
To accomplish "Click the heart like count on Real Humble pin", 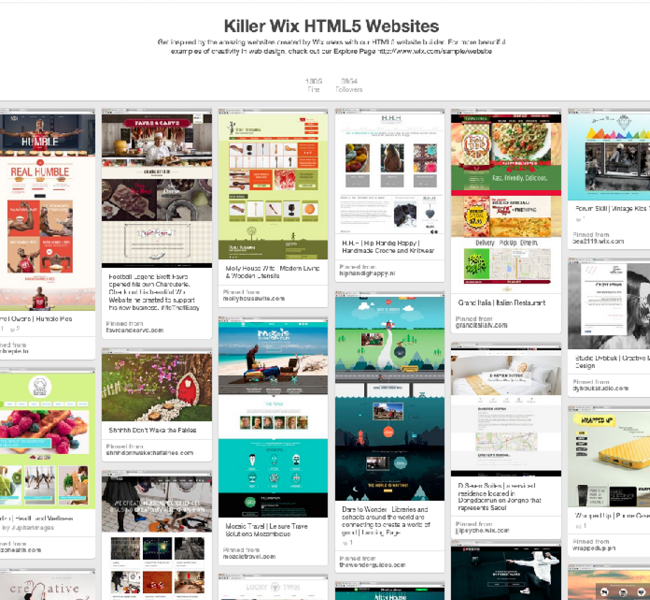I will [15, 329].
